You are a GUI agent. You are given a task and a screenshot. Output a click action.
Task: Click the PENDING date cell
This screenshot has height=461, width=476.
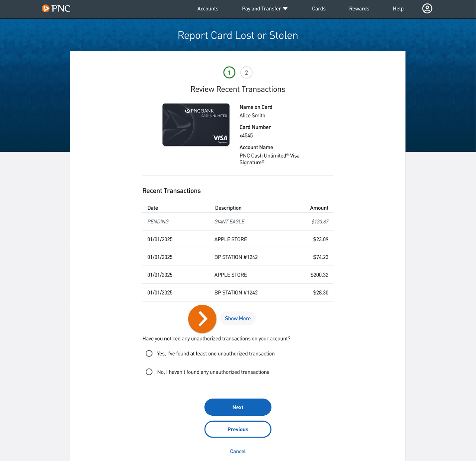tap(158, 222)
